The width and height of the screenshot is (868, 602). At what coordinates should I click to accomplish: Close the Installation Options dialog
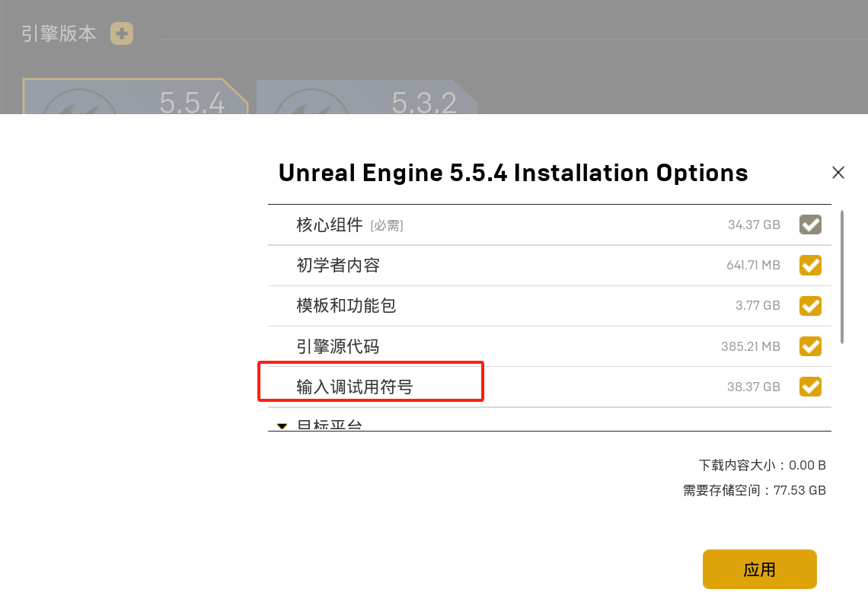[x=838, y=173]
